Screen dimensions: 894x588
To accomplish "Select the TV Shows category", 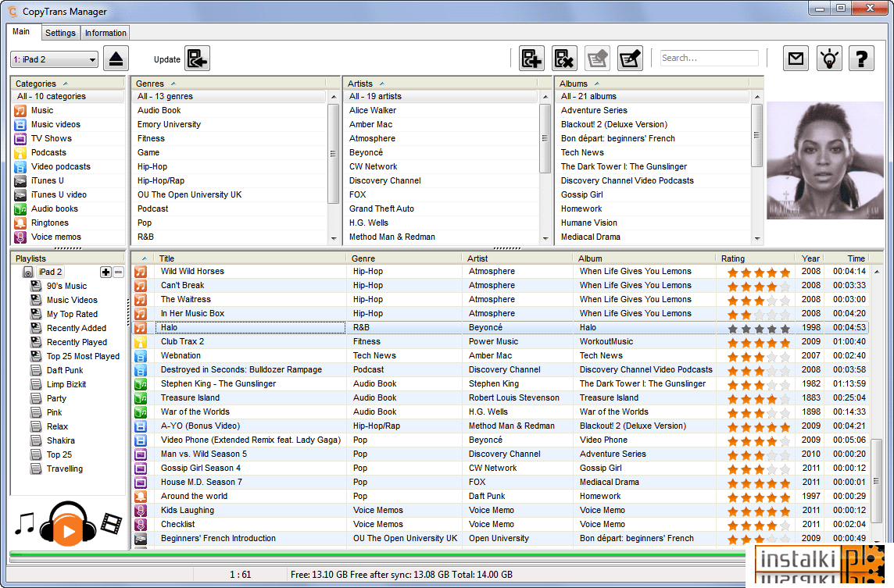I will (68, 138).
